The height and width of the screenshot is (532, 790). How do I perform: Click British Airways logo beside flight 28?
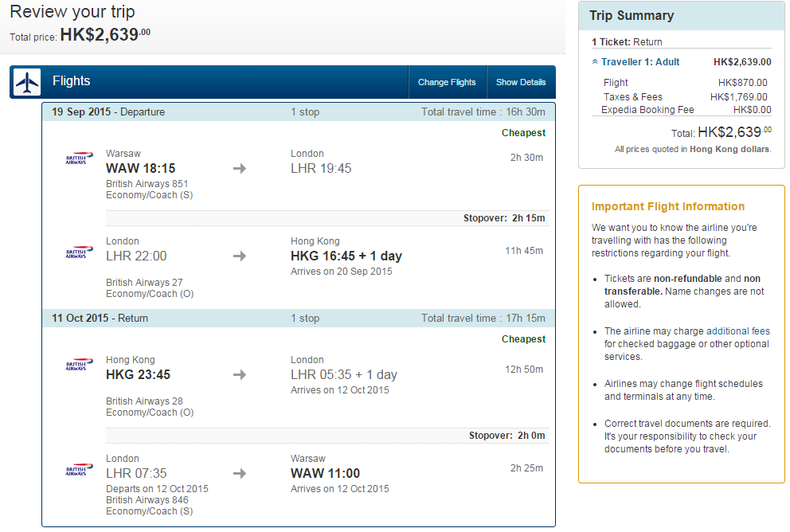[79, 364]
